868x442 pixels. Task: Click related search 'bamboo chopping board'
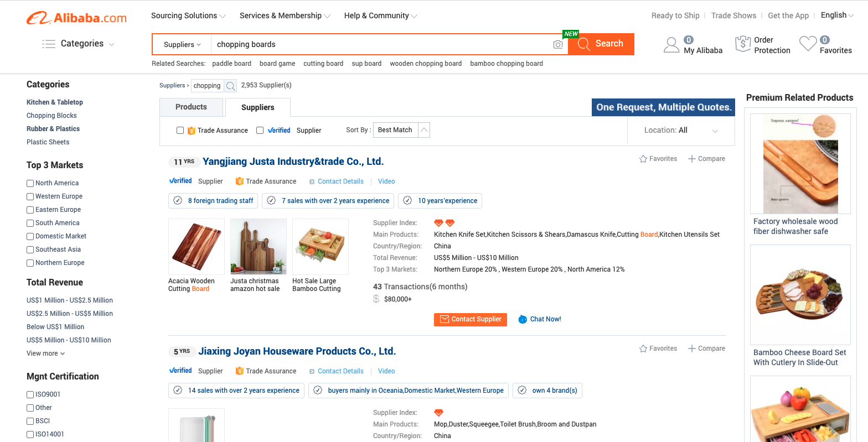pos(507,64)
